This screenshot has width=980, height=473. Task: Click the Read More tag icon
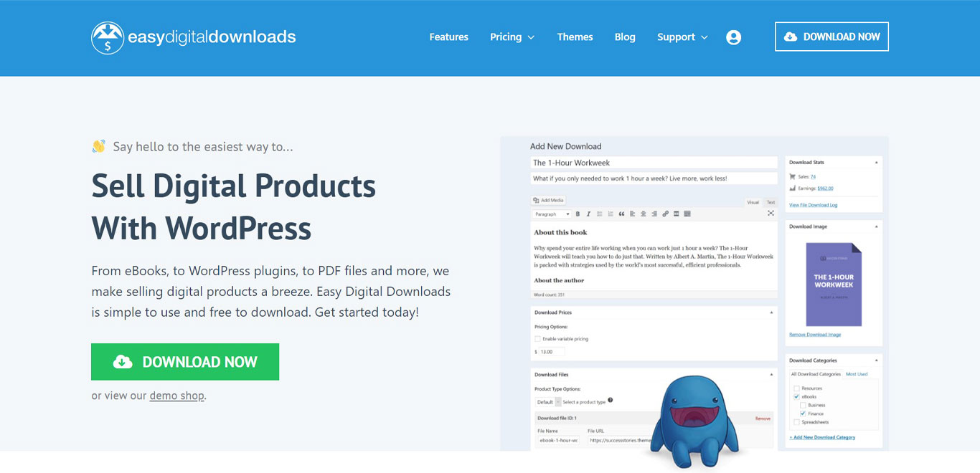(676, 214)
